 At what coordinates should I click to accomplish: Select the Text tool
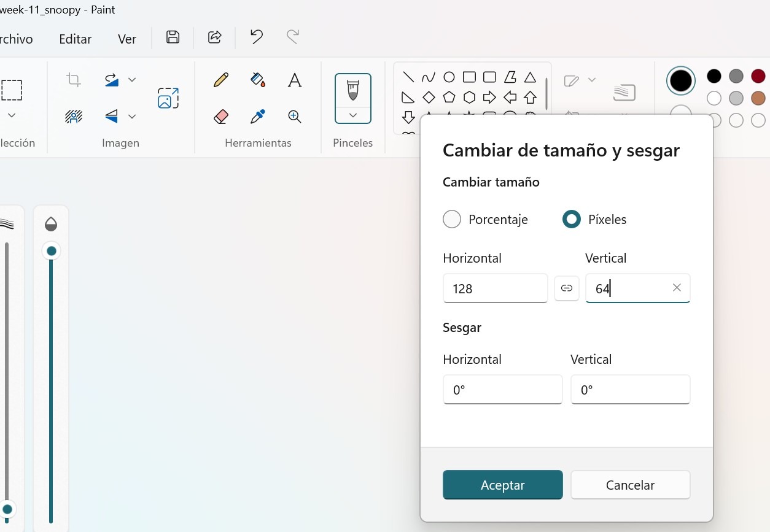tap(295, 80)
